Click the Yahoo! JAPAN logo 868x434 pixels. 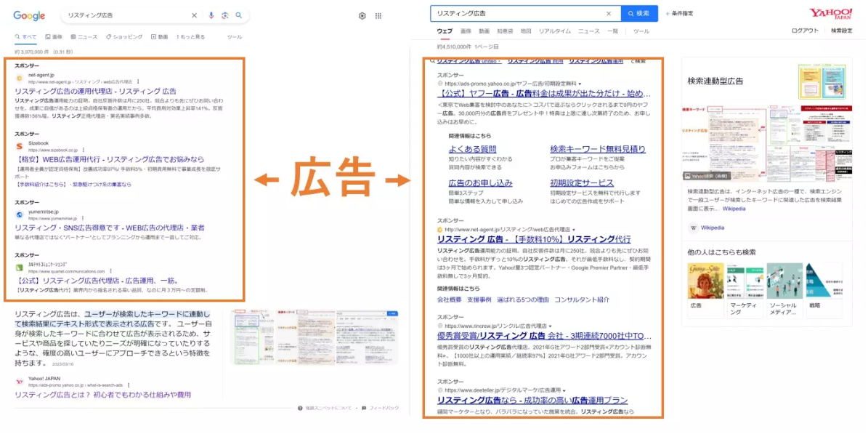(830, 14)
